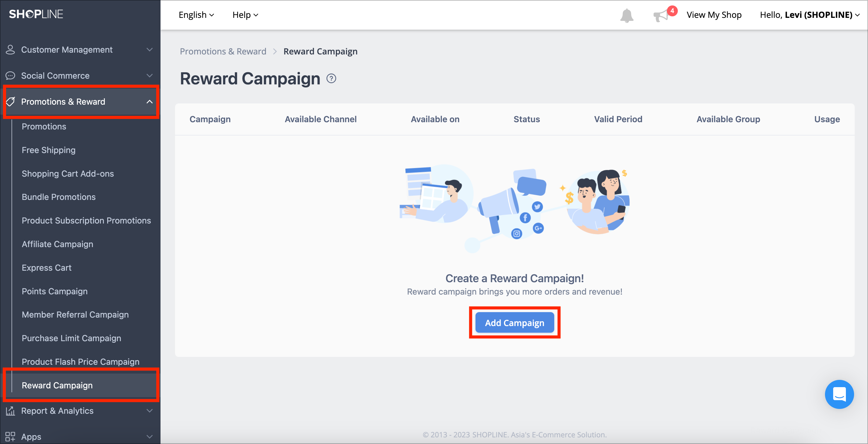868x444 pixels.
Task: Click Promotions & Reward breadcrumb link
Action: [223, 51]
